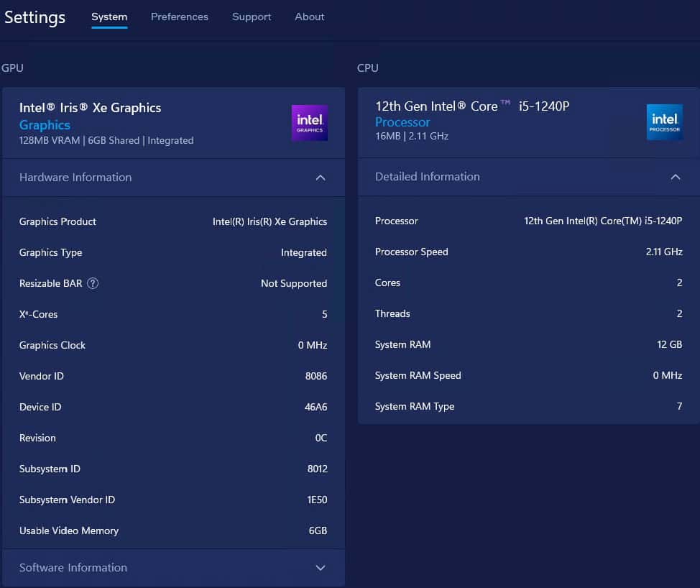The width and height of the screenshot is (700, 588).
Task: Click the Settings page title
Action: click(34, 18)
